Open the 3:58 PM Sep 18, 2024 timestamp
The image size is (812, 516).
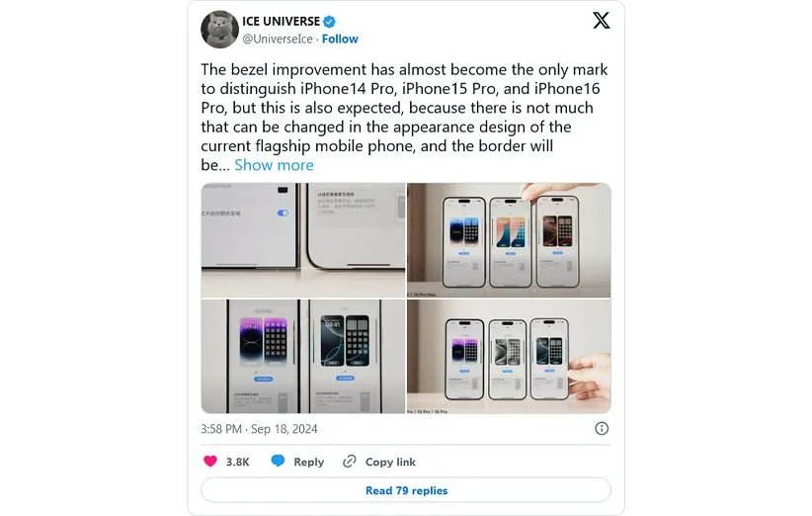(259, 429)
